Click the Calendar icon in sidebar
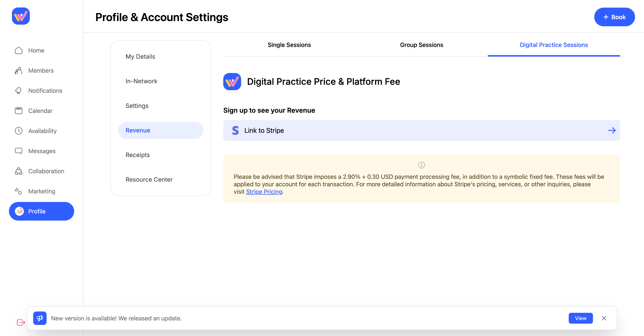Screen dimensions: 644x336 pos(19,111)
